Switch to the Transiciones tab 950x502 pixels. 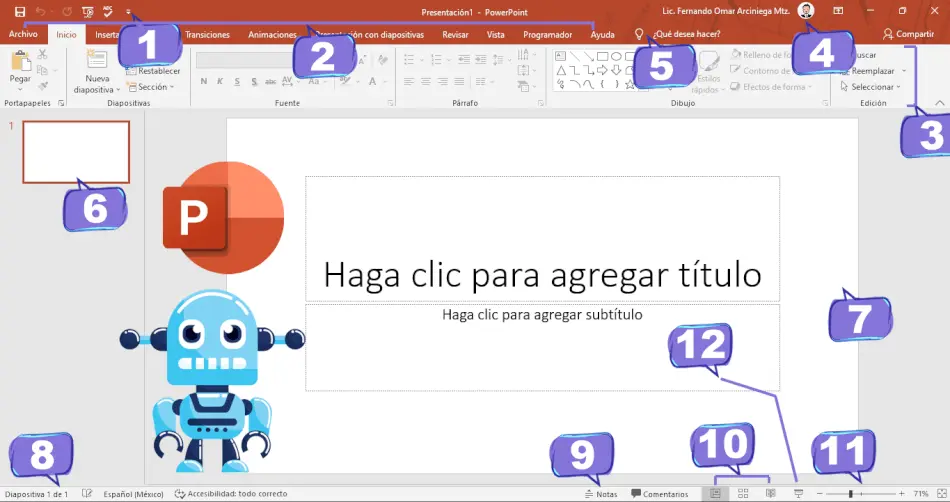pos(207,35)
